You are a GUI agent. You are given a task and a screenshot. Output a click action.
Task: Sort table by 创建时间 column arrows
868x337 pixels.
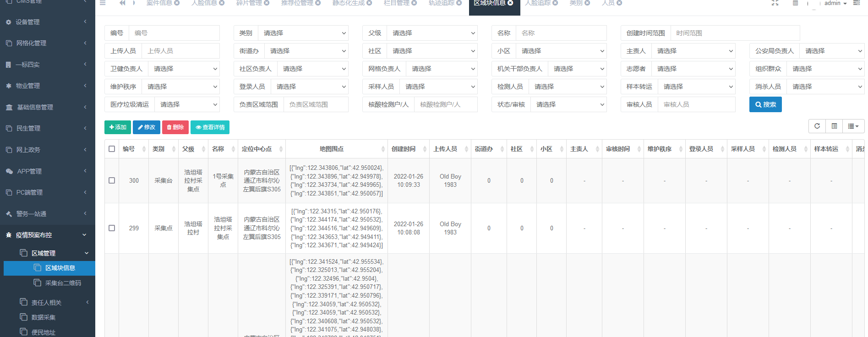(x=425, y=149)
